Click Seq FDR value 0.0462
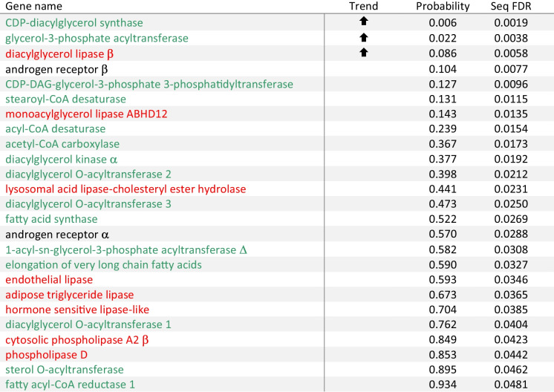The image size is (554, 392). coord(511,370)
